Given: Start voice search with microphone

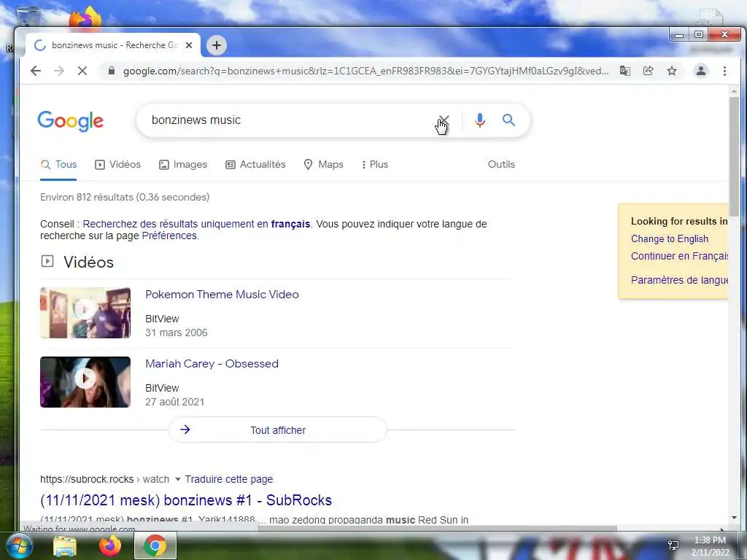Looking at the screenshot, I should tap(480, 120).
